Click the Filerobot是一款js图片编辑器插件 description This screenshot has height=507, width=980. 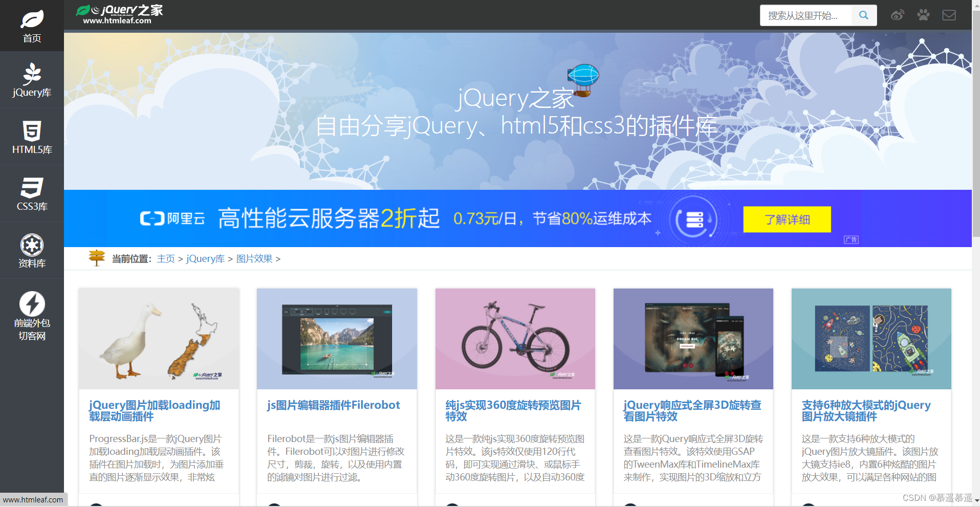336,458
